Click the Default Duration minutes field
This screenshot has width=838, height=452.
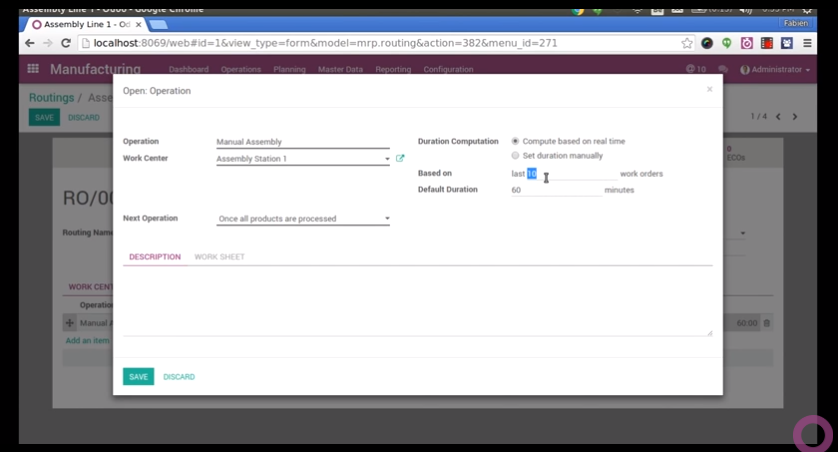tap(555, 190)
